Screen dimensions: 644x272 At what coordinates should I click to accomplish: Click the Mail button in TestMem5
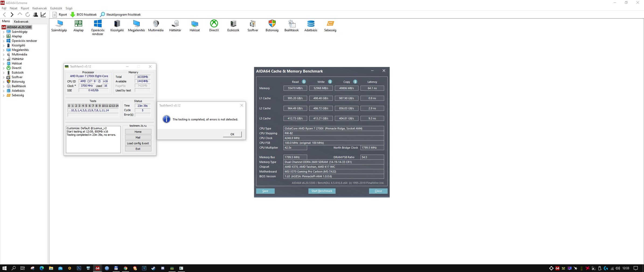click(x=138, y=137)
